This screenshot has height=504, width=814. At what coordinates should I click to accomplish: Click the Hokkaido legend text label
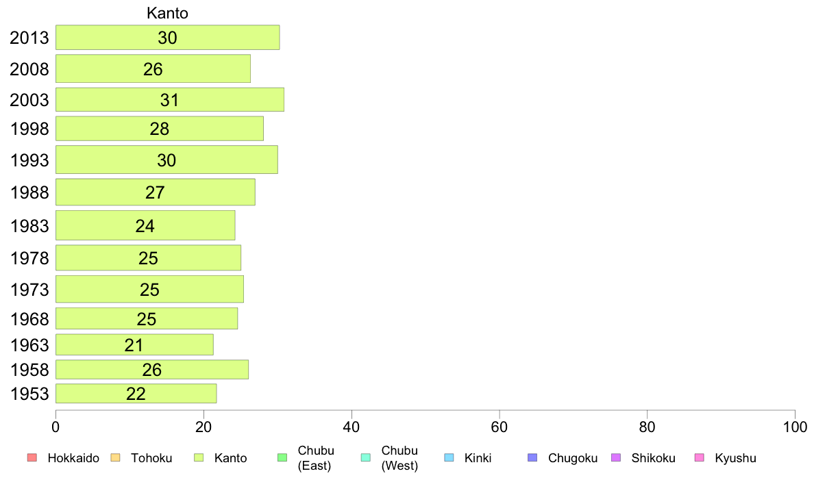[x=73, y=458]
